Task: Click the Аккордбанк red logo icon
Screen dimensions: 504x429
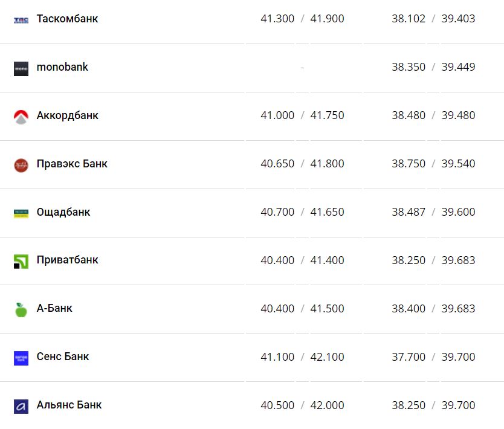Action: click(21, 117)
